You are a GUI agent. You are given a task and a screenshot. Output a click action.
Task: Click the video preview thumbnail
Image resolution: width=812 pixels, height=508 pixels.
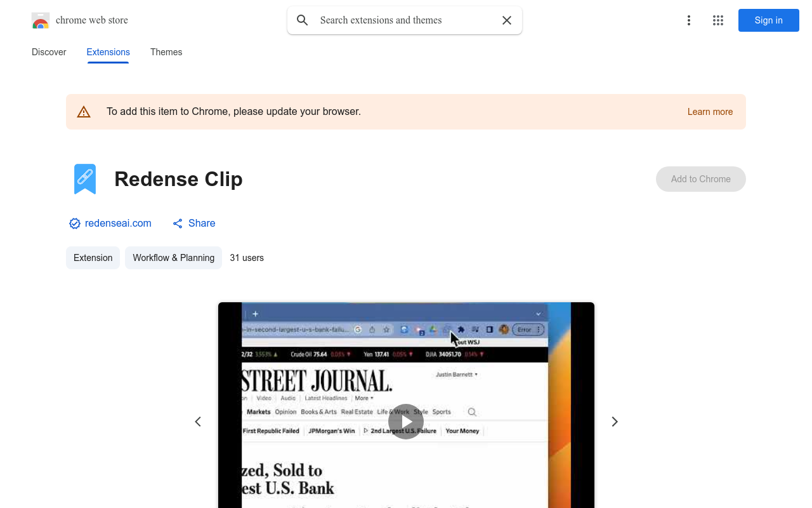click(x=406, y=405)
